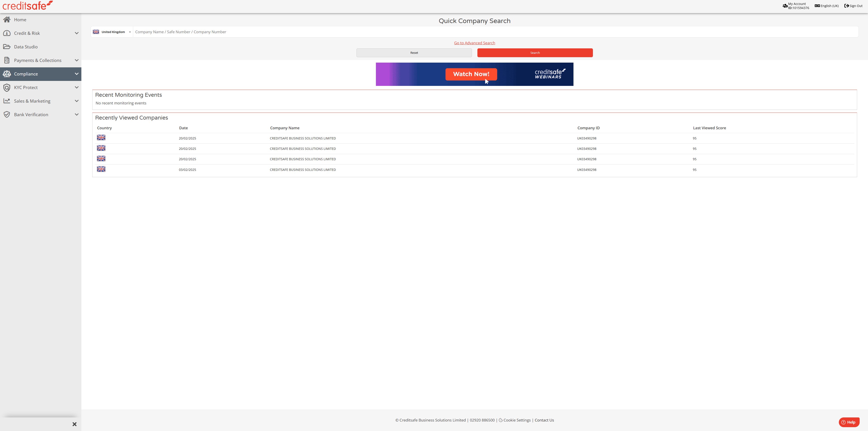Screen dimensions: 868x431
Task: Click the 03/02/2025 date cell
Action: pos(187,170)
